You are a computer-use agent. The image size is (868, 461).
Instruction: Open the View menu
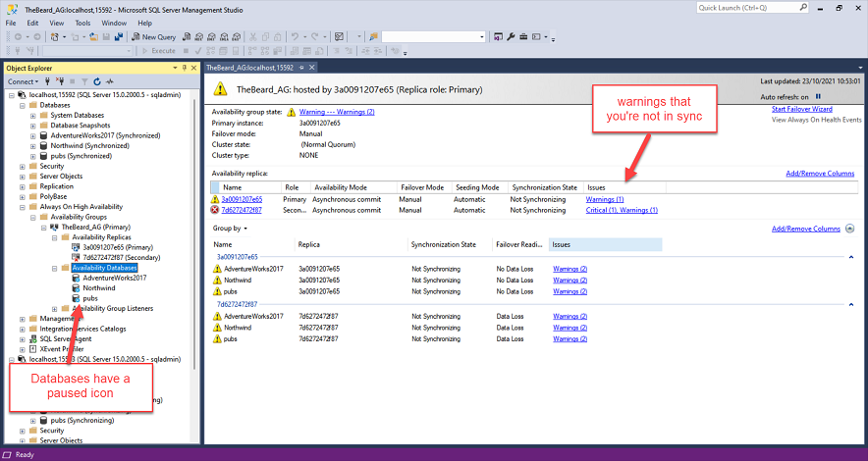point(57,24)
